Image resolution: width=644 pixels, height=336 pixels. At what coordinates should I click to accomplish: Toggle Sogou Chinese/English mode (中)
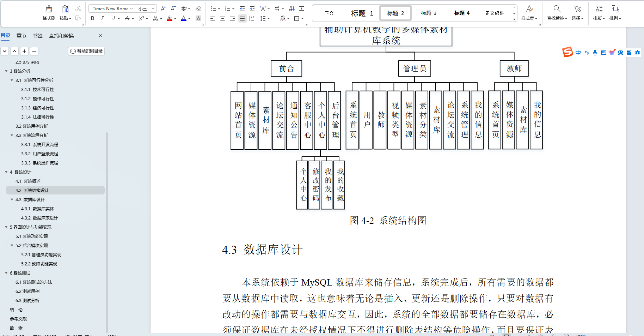click(x=578, y=53)
